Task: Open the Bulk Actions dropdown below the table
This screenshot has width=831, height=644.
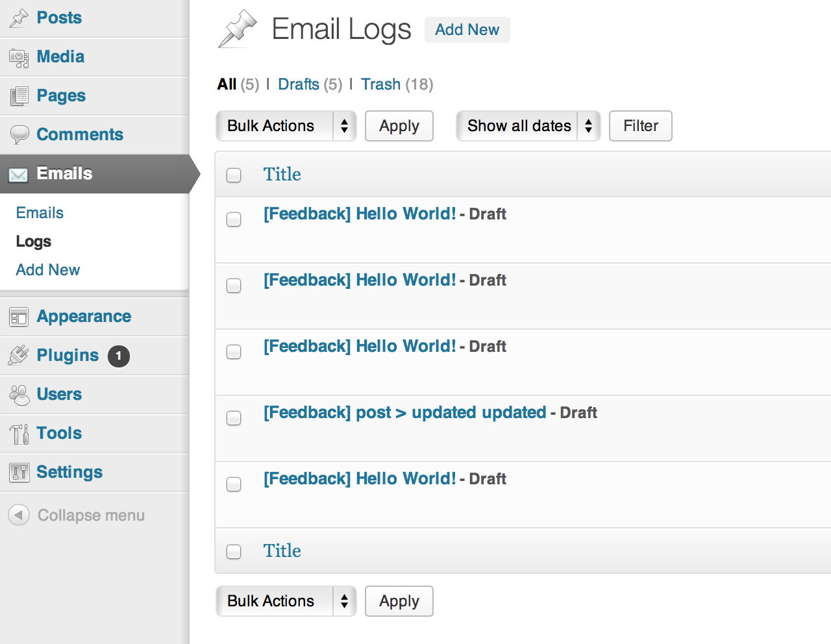Action: [x=286, y=601]
